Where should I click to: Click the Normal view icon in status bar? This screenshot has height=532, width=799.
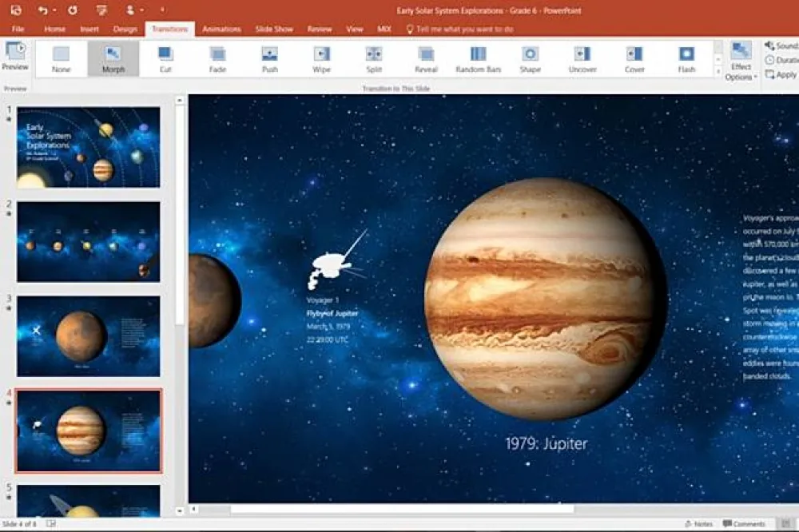click(x=785, y=524)
